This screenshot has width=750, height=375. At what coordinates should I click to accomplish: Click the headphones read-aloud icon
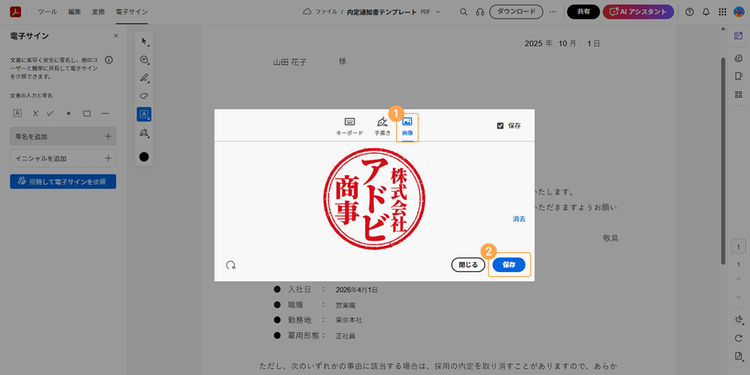pos(480,12)
